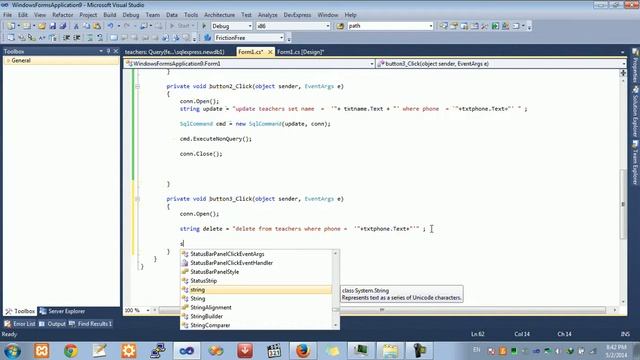Screen dimensions: 640x360
Task: Click the editor horizontal scrollbar thumb
Action: pos(381,310)
